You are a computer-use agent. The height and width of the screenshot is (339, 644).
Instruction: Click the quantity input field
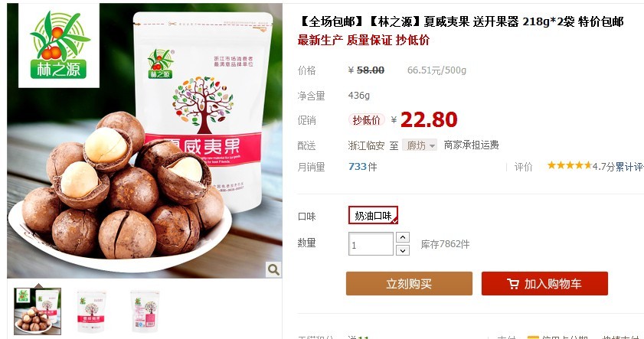pyautogui.click(x=371, y=244)
